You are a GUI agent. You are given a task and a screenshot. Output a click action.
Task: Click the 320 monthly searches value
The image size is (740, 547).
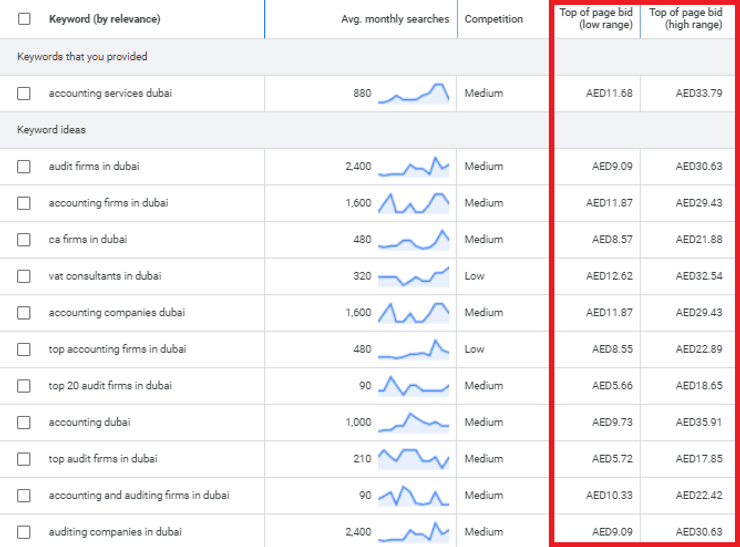(362, 276)
